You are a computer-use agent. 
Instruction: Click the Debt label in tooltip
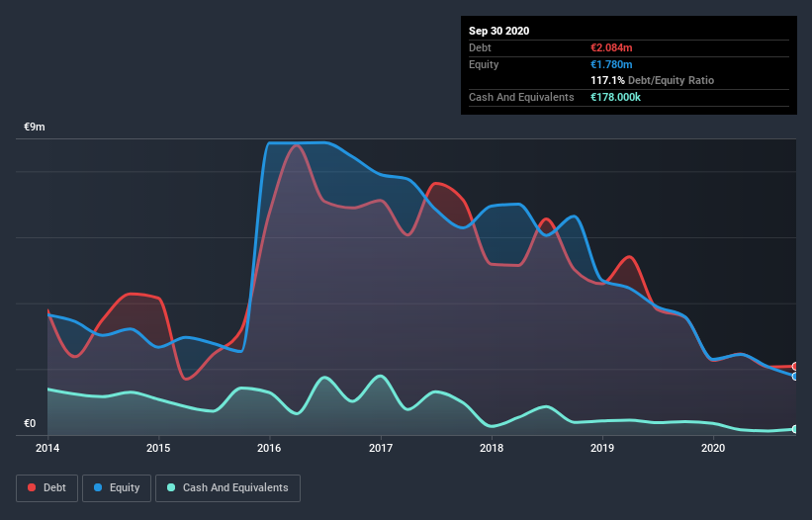pos(480,47)
